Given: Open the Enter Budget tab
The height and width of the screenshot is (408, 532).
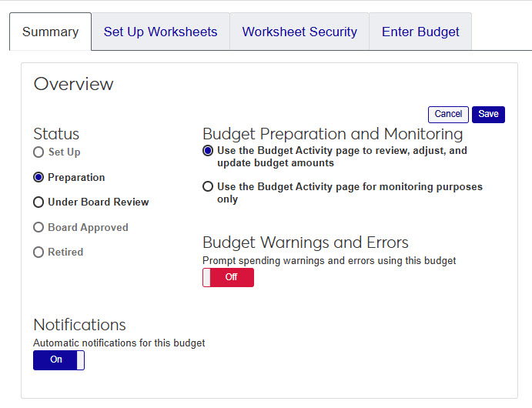Looking at the screenshot, I should click(x=420, y=32).
